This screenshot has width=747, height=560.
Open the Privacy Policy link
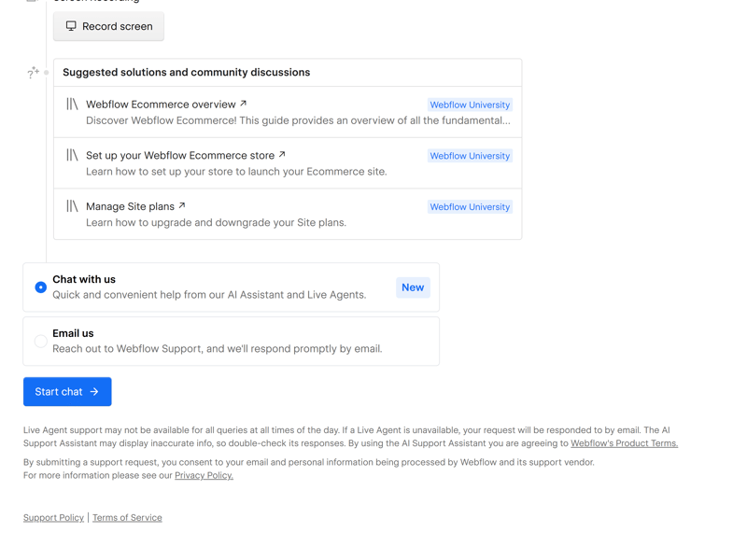204,475
